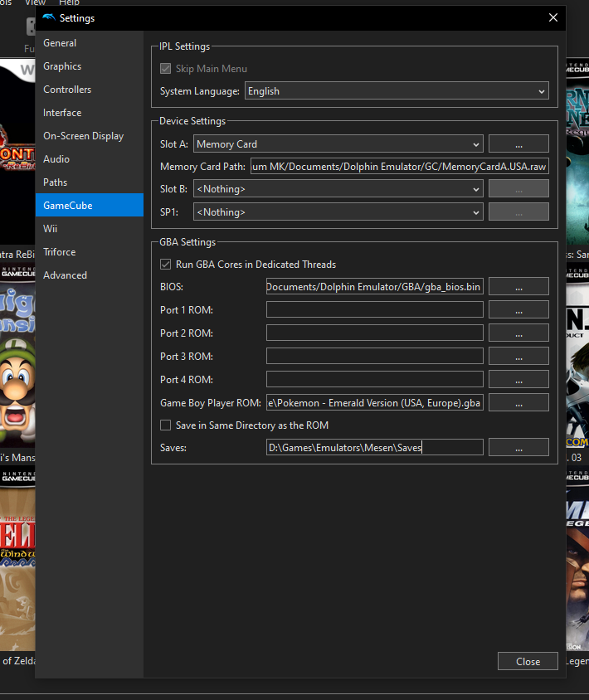Browse for the Port 1 ROM
Viewport: 589px width, 700px height.
tap(518, 310)
